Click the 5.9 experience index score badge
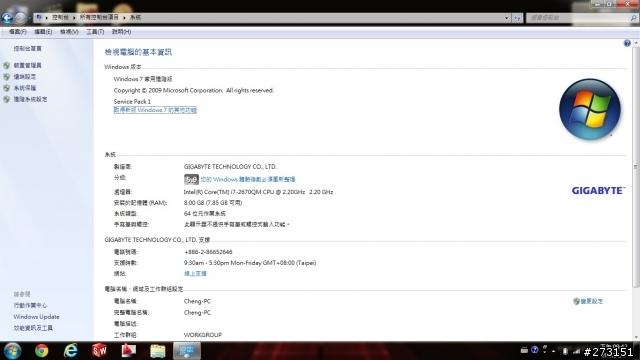640x360 pixels. [x=191, y=179]
